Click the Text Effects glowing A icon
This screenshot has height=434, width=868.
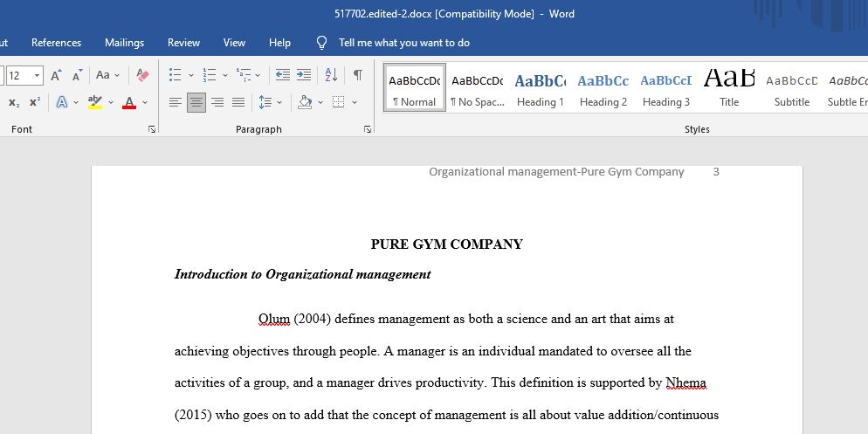[x=61, y=102]
